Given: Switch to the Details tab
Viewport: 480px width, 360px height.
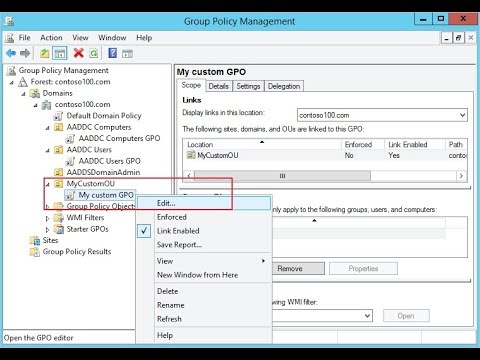Looking at the screenshot, I should click(219, 86).
